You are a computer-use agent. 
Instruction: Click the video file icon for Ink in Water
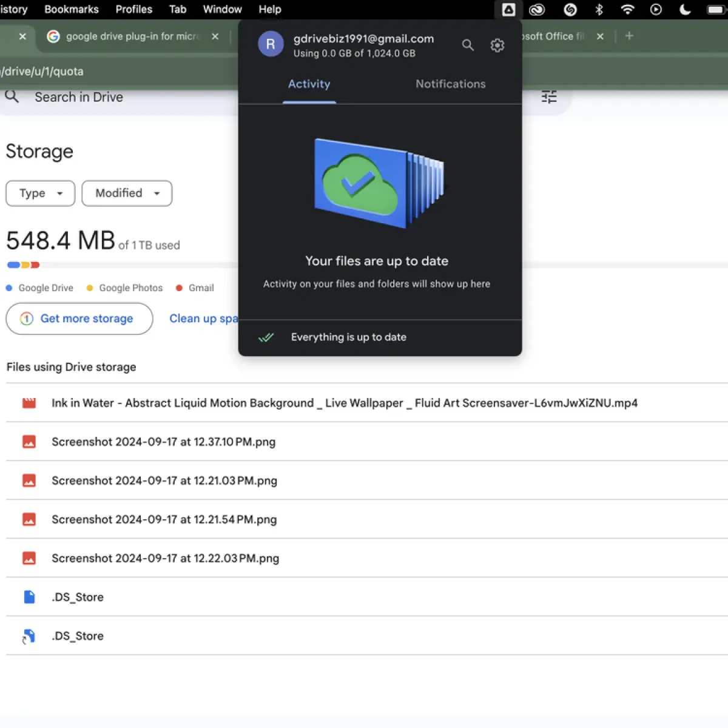[29, 403]
